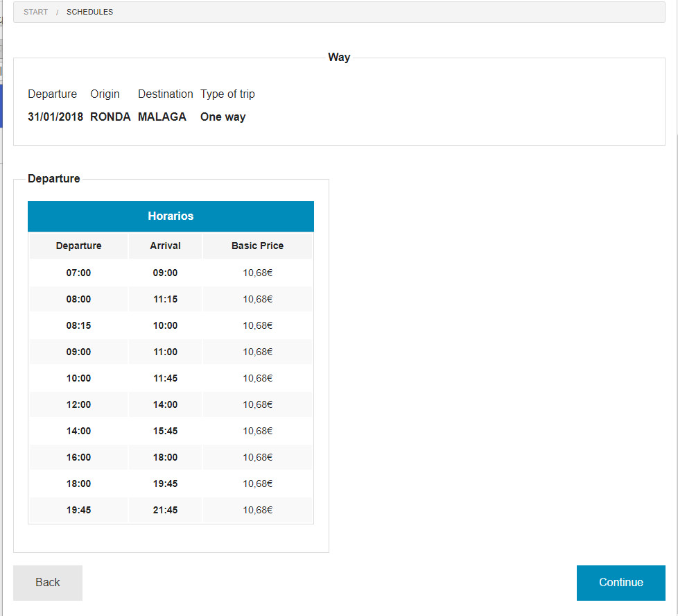Pick the 14:00 departure time

click(x=78, y=431)
